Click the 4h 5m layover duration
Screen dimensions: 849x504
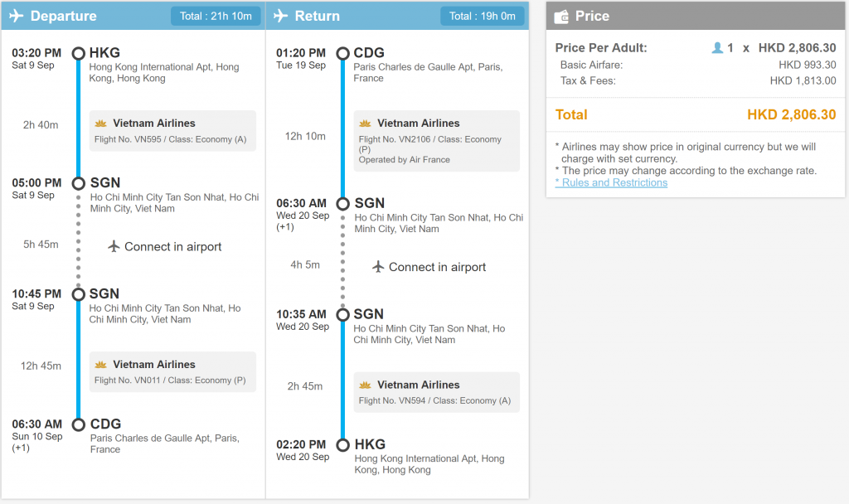[x=305, y=265]
